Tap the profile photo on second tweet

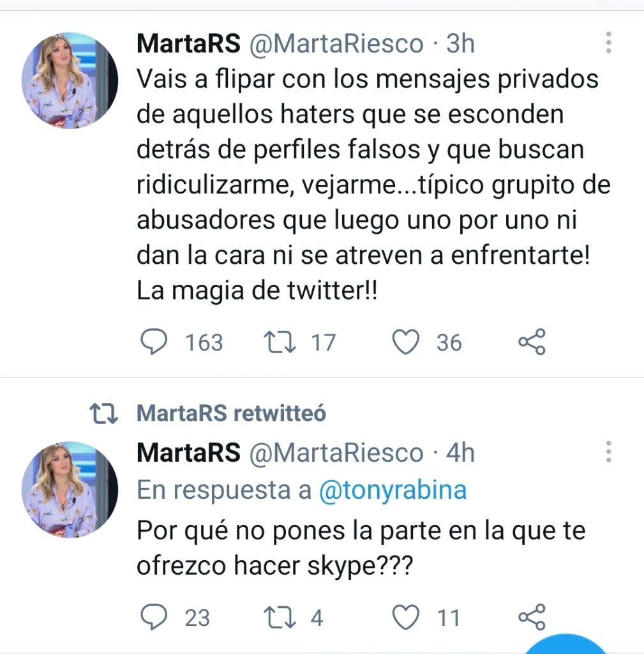click(70, 489)
